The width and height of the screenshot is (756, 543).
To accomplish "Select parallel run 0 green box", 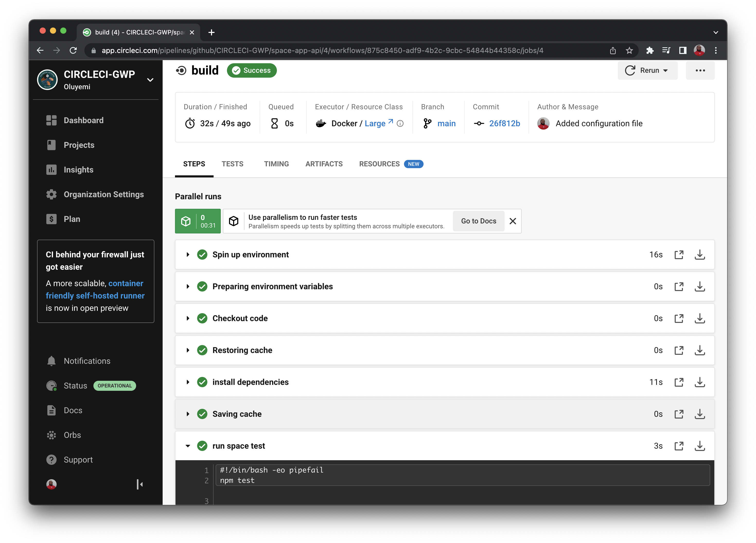I will pos(198,221).
